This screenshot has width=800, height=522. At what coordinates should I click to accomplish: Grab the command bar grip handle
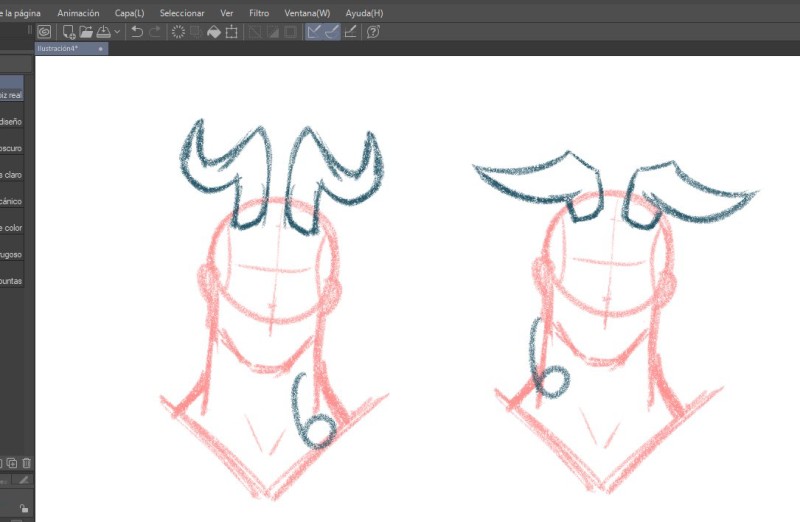[30, 32]
